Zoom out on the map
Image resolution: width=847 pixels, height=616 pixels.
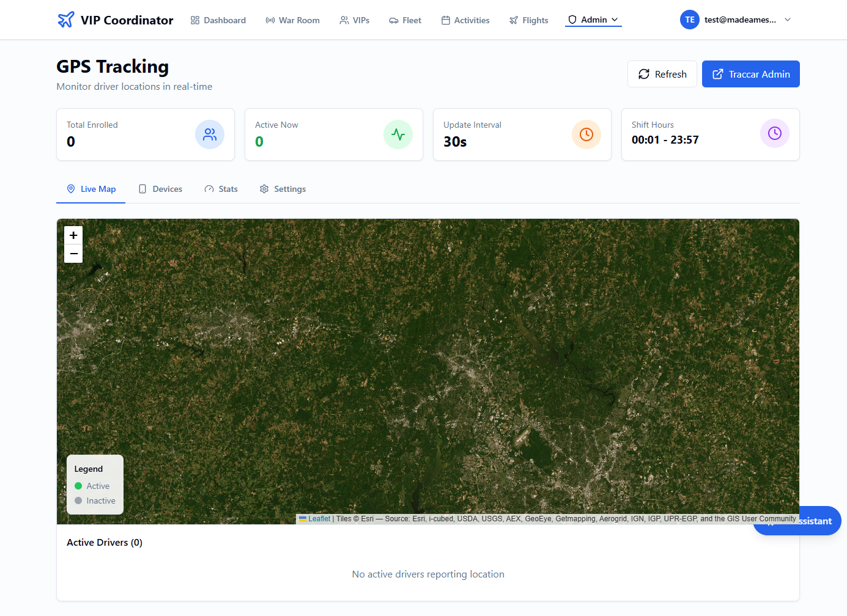click(x=73, y=254)
